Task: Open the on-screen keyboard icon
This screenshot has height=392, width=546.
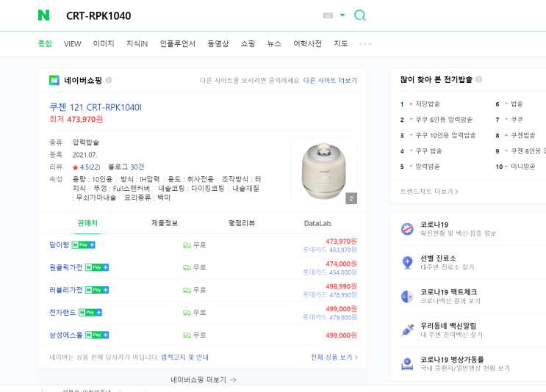Action: tap(328, 15)
